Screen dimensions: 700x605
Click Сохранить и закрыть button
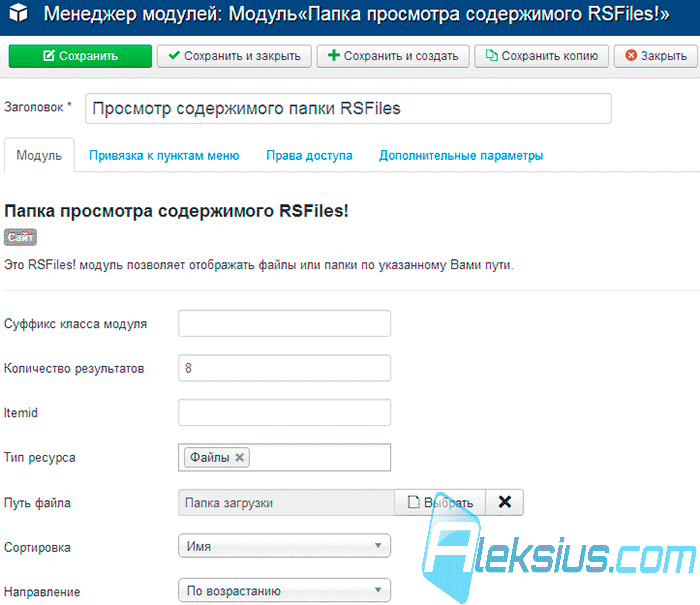(x=234, y=56)
